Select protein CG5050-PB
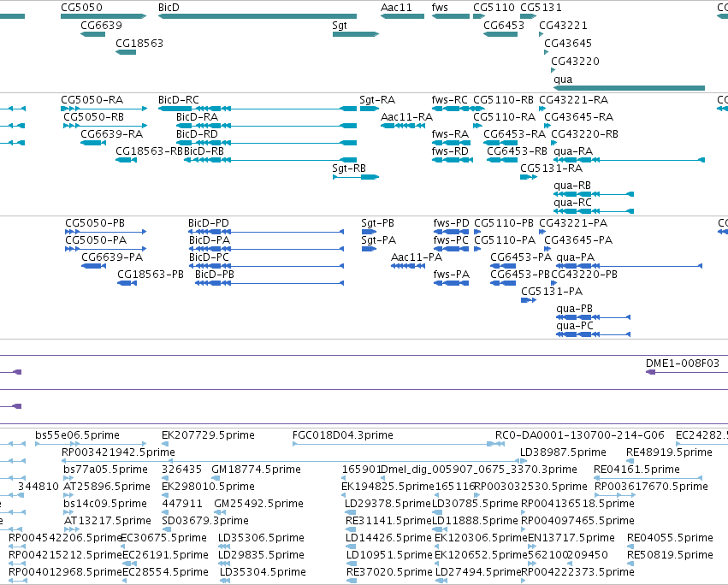This screenshot has height=585, width=728. pos(106,232)
